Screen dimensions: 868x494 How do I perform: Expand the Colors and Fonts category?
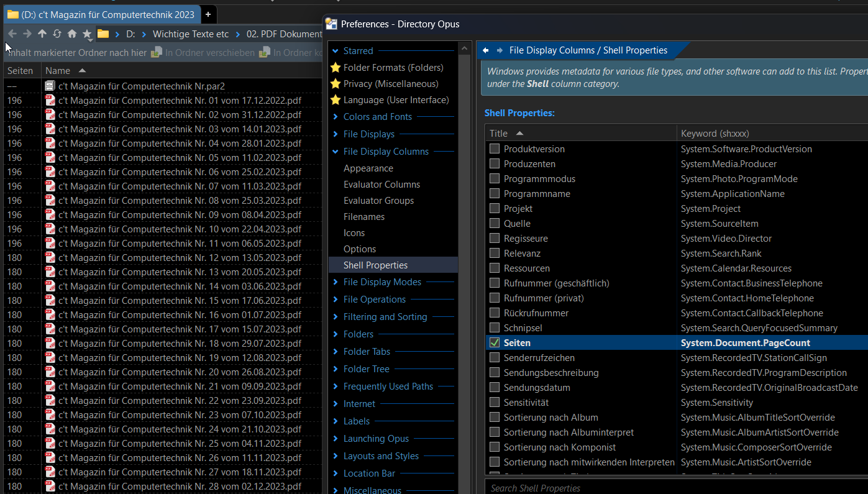click(336, 117)
